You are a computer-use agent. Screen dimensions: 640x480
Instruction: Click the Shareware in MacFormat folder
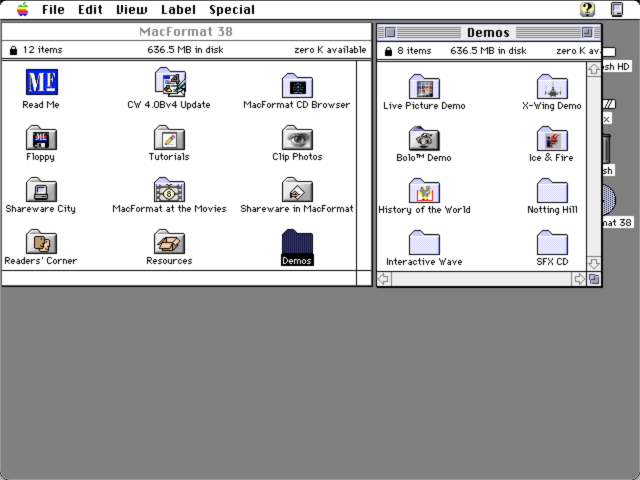297,189
